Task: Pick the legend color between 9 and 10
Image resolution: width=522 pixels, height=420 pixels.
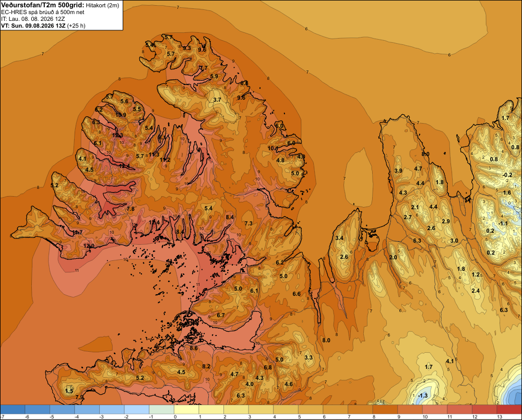Action: pos(410,410)
